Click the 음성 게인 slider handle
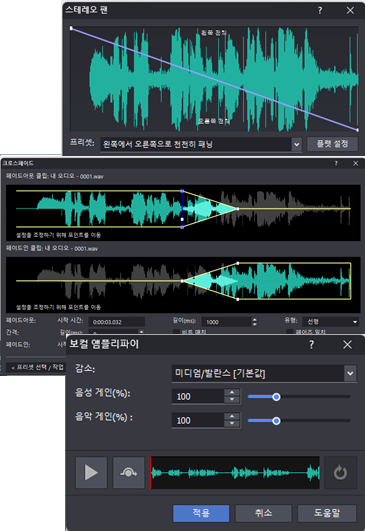 click(276, 397)
